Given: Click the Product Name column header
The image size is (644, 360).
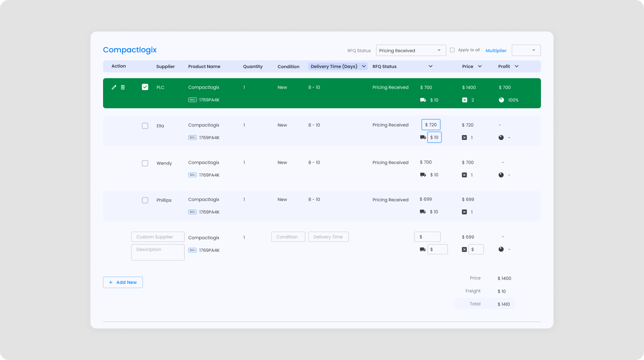Looking at the screenshot, I should pos(204,67).
